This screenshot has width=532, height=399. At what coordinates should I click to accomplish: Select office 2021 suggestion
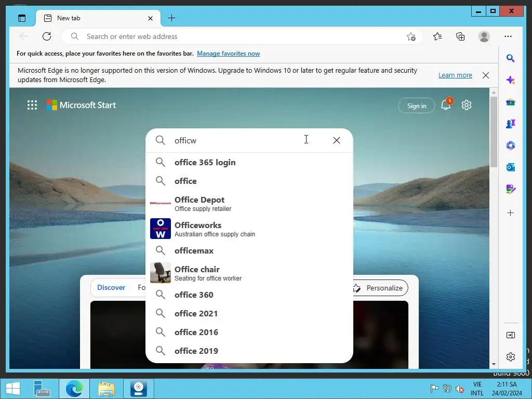[249, 313]
